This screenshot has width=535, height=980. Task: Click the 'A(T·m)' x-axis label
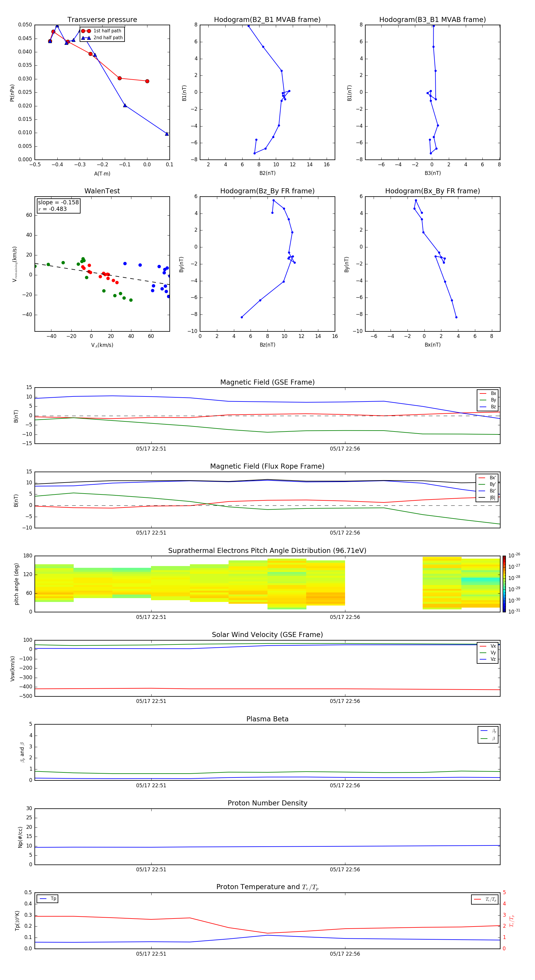(102, 173)
